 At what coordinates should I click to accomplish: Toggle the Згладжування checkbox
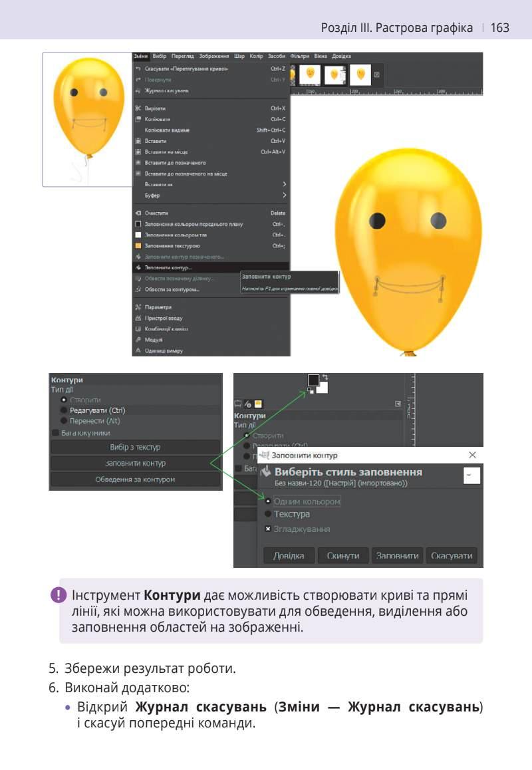click(268, 529)
